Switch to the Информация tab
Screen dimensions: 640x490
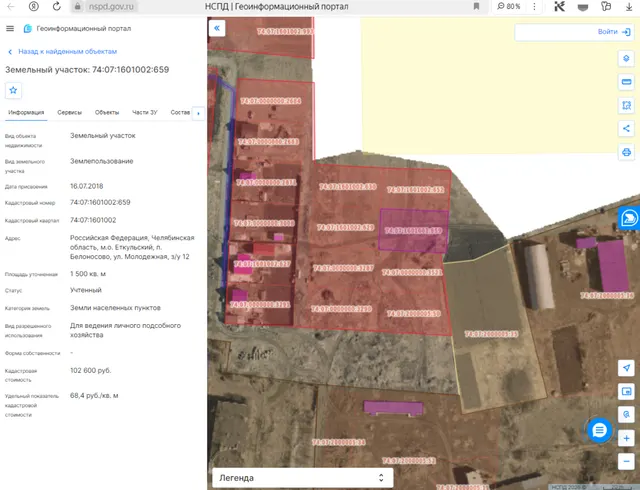pyautogui.click(x=26, y=112)
